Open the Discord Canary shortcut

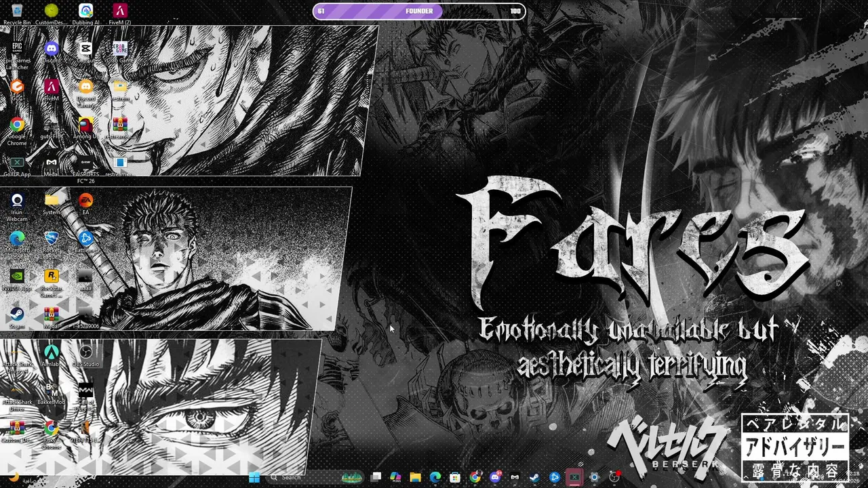click(x=85, y=93)
